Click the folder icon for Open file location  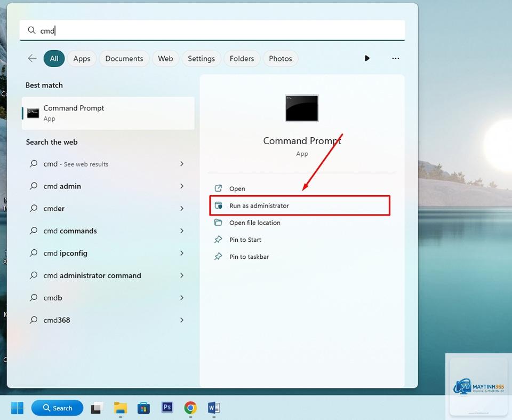click(218, 222)
